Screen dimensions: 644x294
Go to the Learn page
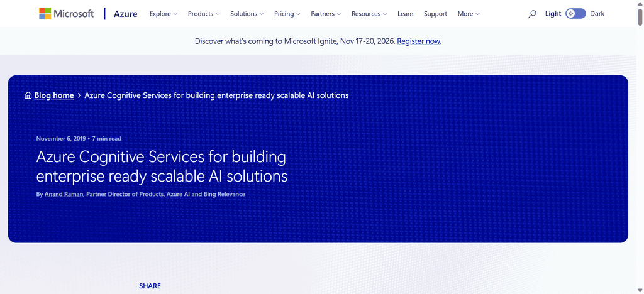(406, 14)
